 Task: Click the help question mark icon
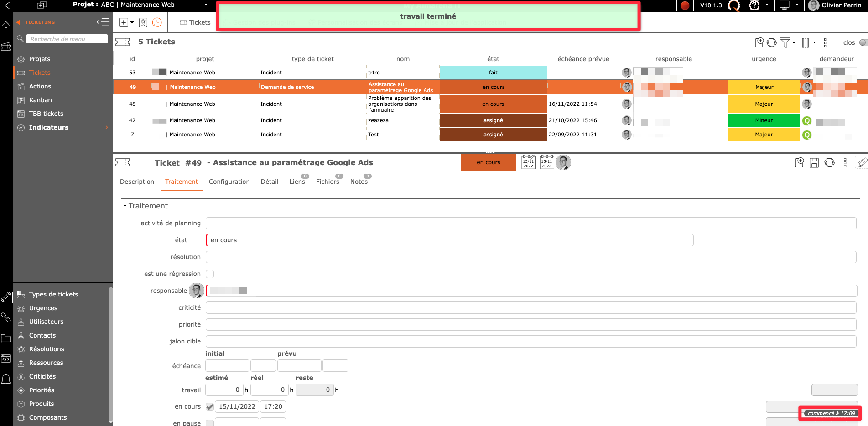click(x=755, y=5)
